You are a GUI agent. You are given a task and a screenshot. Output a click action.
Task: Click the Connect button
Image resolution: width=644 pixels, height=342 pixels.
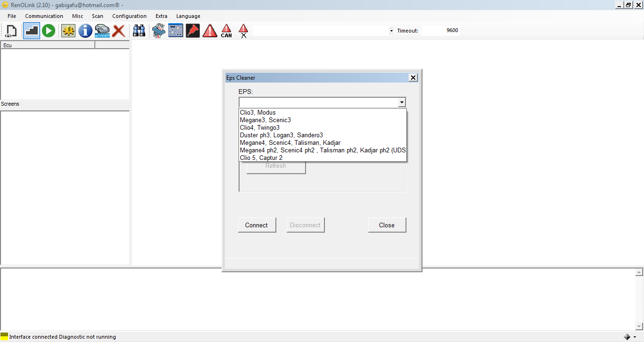pyautogui.click(x=256, y=225)
